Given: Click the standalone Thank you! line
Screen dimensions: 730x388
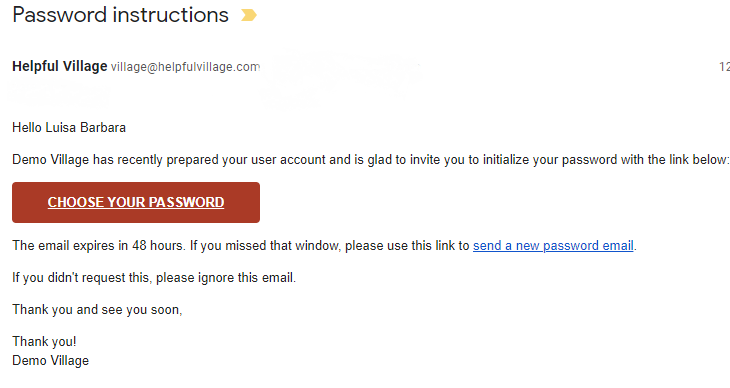Looking at the screenshot, I should coord(44,341).
